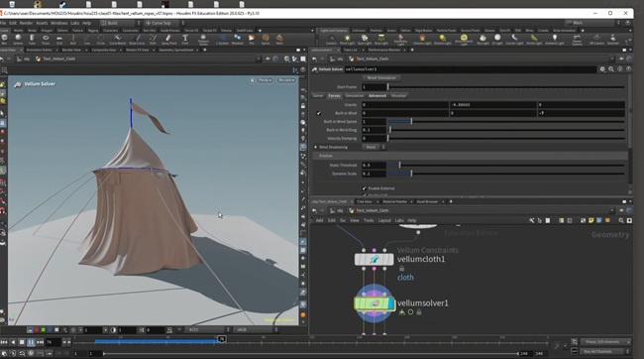Switch to the Forces tab
The image size is (644, 359).
tap(334, 96)
